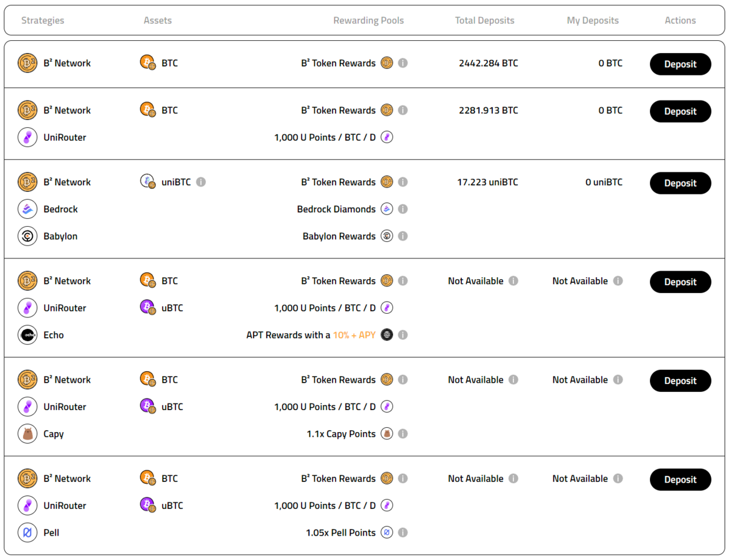Click info icon beside 1.1x Capy Points
This screenshot has width=731, height=560.
click(x=403, y=434)
